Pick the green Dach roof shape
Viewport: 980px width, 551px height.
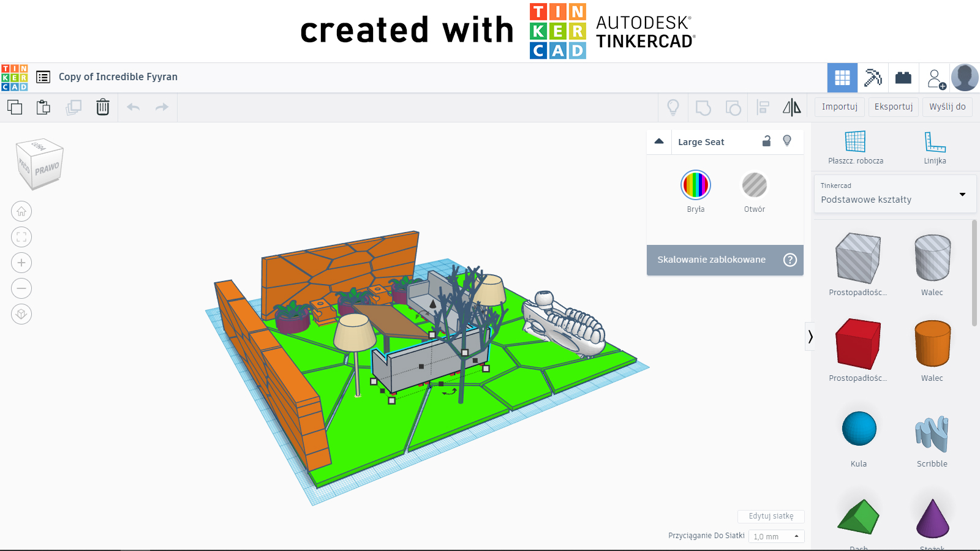pos(859,517)
